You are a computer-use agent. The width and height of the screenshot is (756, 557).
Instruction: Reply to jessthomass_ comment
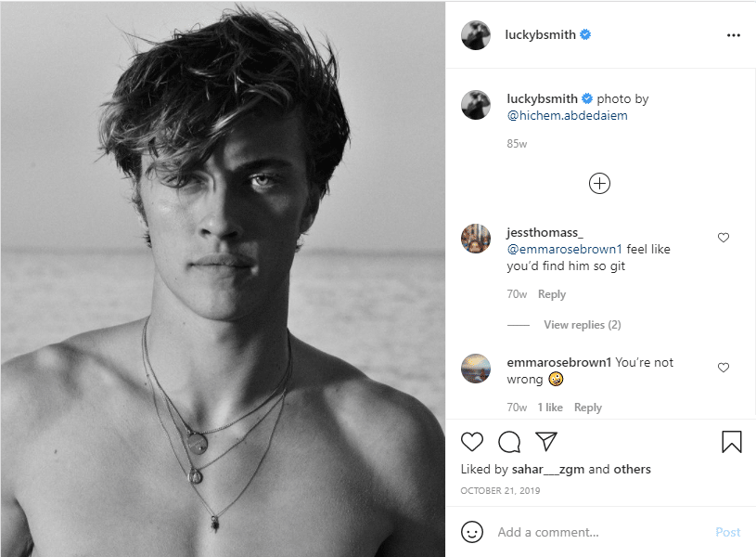(552, 293)
